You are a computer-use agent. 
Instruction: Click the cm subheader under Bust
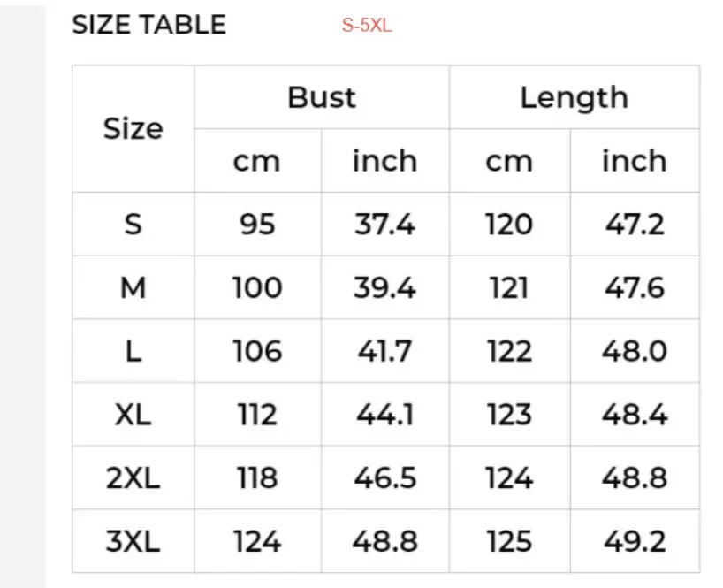(x=256, y=161)
